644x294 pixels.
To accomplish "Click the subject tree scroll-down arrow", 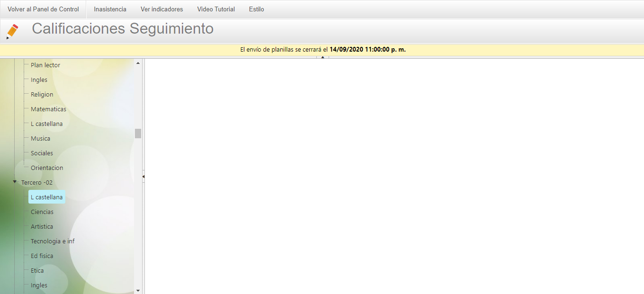I will (138, 290).
